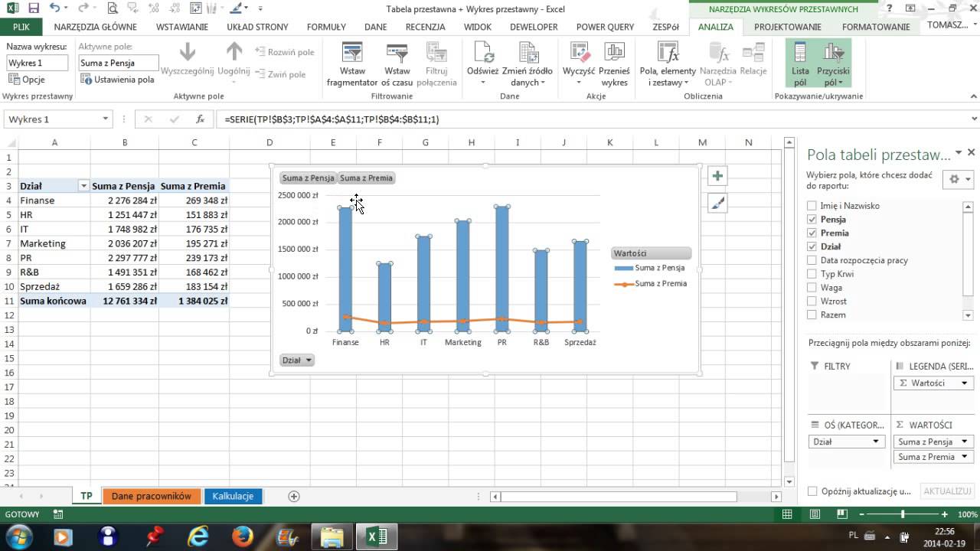Open Dział dropdown in axis area
The width and height of the screenshot is (980, 551).
(876, 442)
